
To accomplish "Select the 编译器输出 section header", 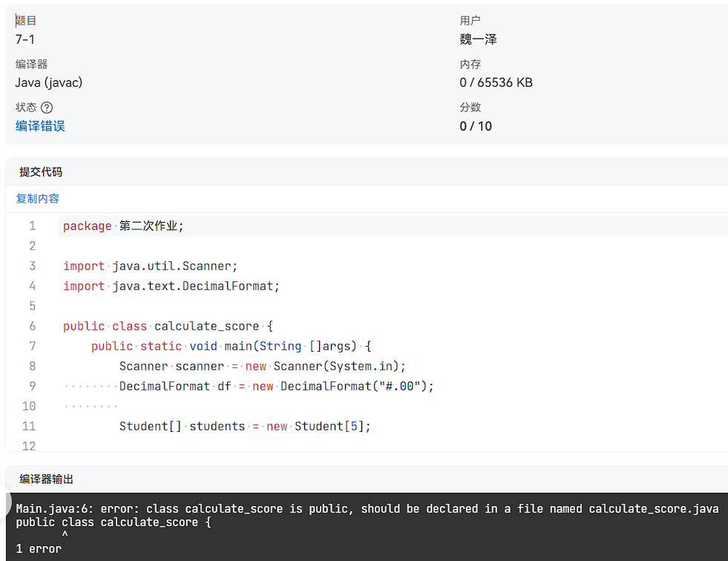I will point(46,479).
